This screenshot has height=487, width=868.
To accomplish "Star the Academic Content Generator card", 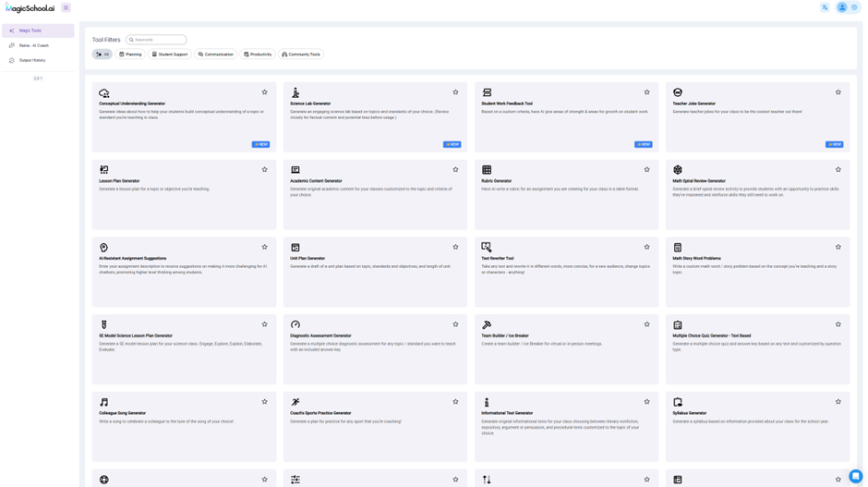I will point(455,169).
